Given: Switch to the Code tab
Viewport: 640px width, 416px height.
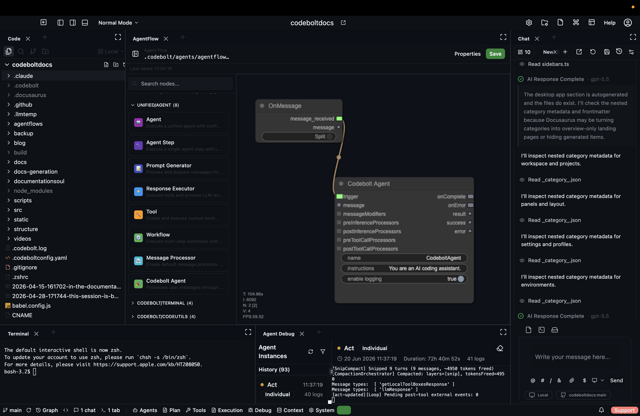Looking at the screenshot, I should pos(14,39).
